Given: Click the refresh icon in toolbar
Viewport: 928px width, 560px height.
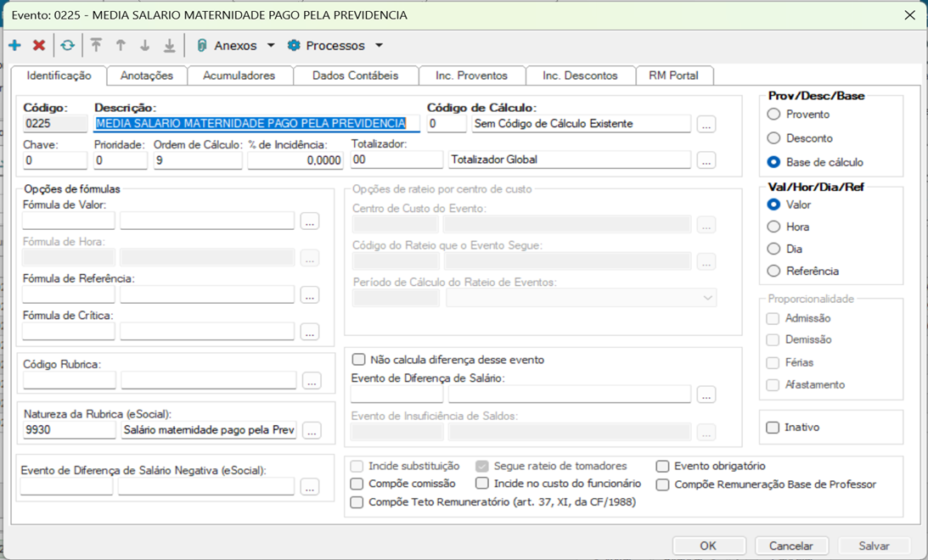Looking at the screenshot, I should (67, 46).
